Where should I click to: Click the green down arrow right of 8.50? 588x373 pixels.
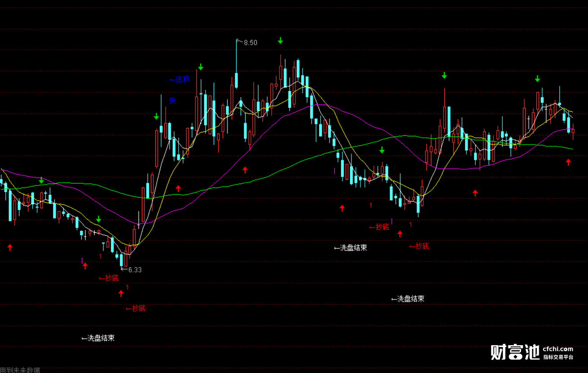click(281, 41)
